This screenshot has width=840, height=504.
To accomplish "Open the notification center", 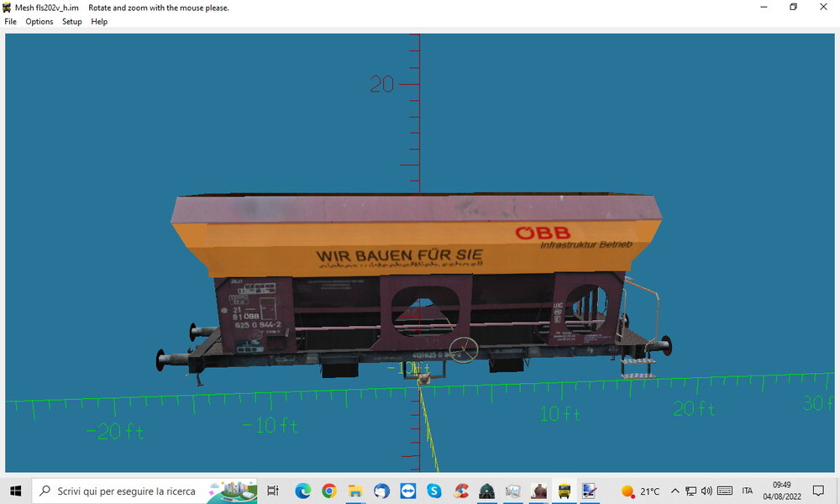I will [x=818, y=491].
